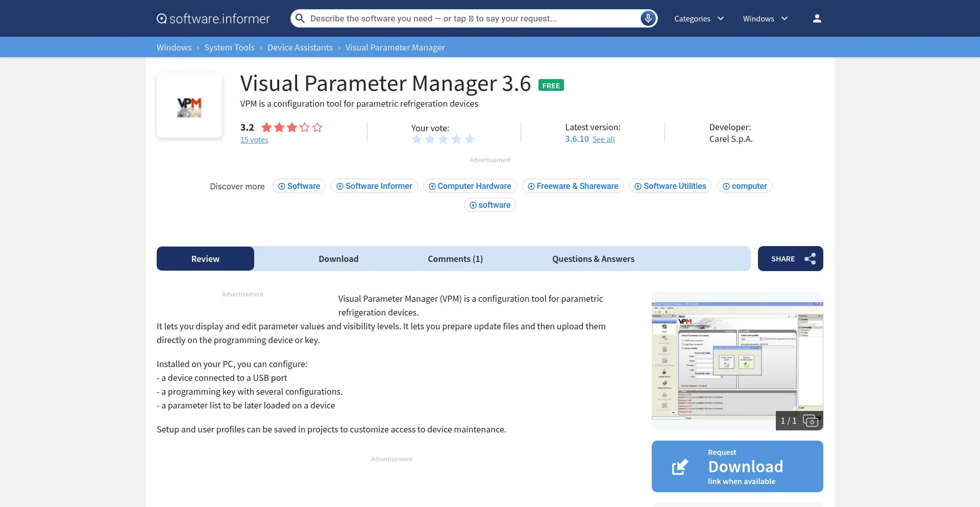Open the VPM screenshot thumbnail
The image size is (980, 507).
(737, 361)
